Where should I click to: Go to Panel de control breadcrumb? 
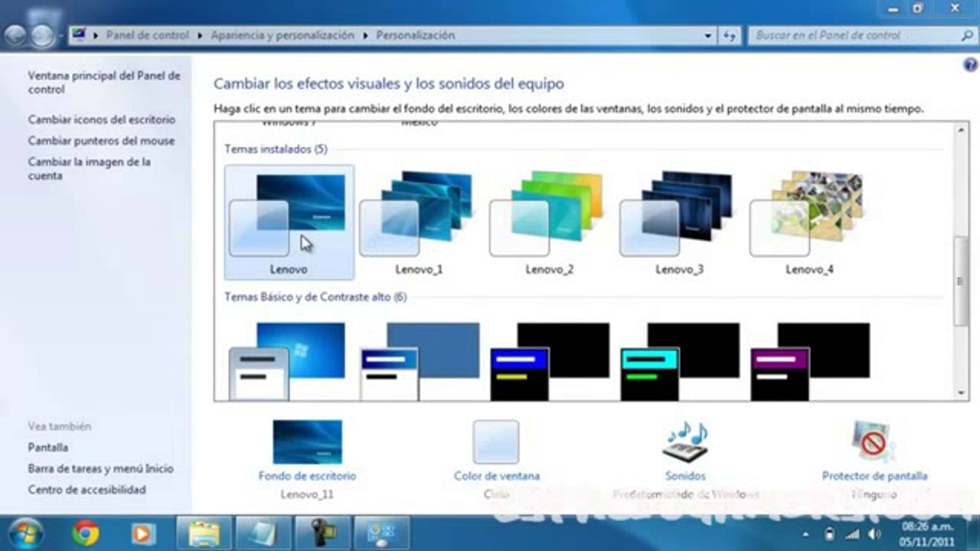148,35
